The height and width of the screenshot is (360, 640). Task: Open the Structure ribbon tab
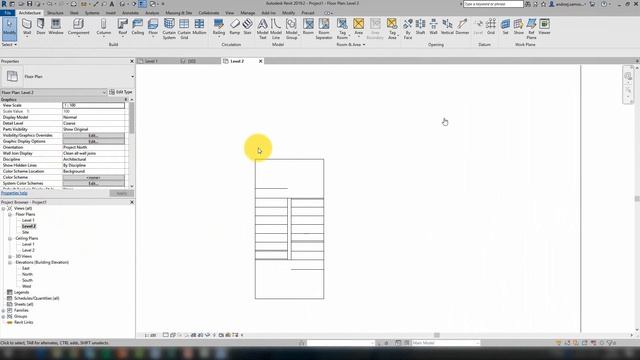(55, 13)
